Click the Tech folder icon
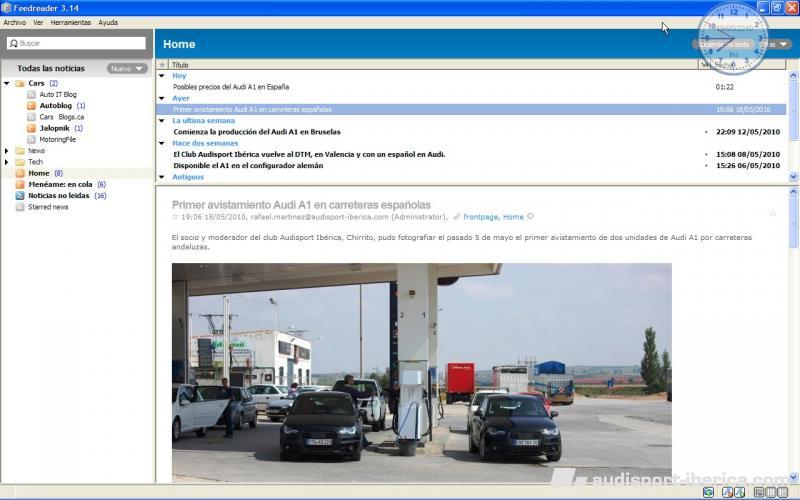800x500 pixels. point(20,162)
